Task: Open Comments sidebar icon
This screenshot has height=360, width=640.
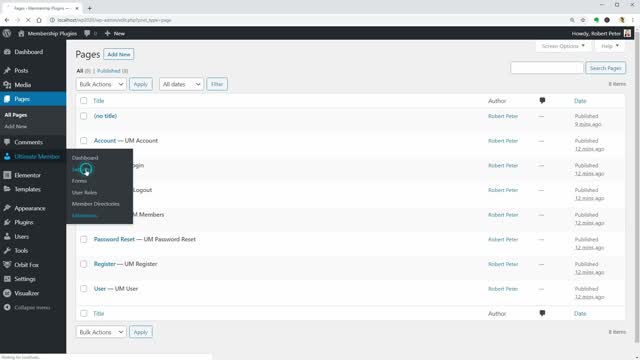Action: click(x=7, y=142)
